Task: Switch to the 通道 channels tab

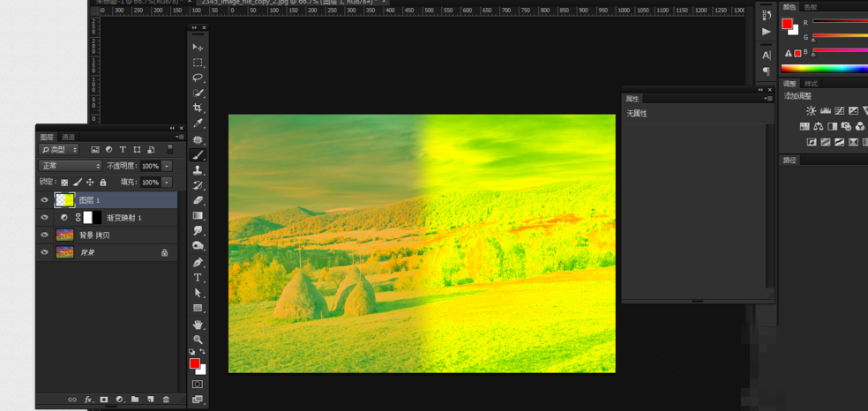Action: (x=68, y=137)
